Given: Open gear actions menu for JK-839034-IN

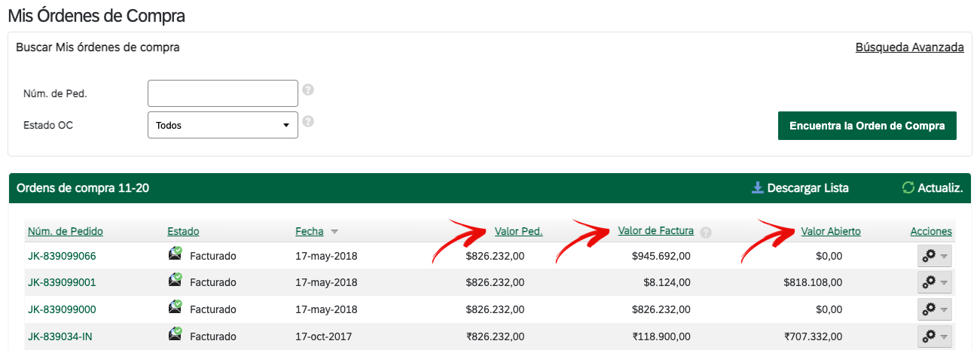Looking at the screenshot, I should coord(935,336).
